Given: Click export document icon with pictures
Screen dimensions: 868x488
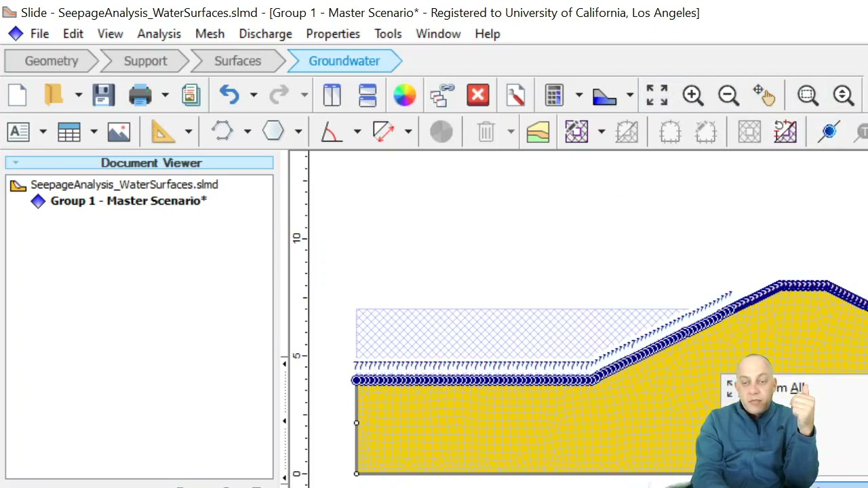Looking at the screenshot, I should click(x=191, y=95).
